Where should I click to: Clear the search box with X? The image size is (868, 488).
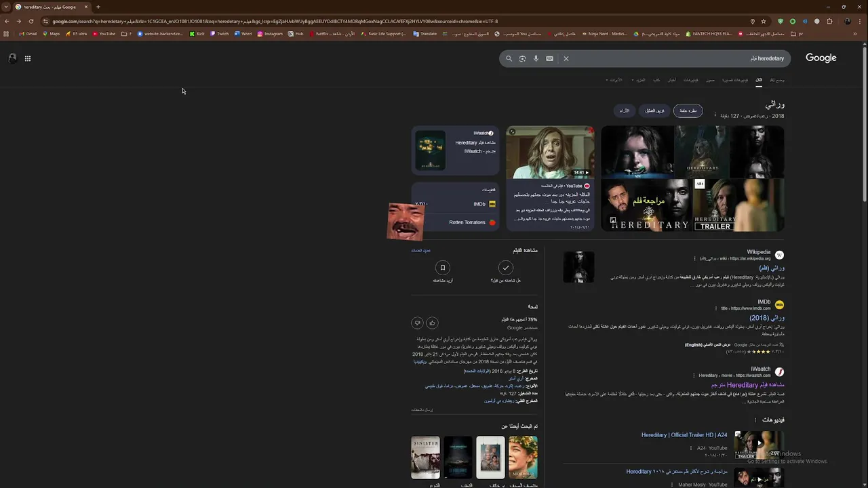click(566, 58)
